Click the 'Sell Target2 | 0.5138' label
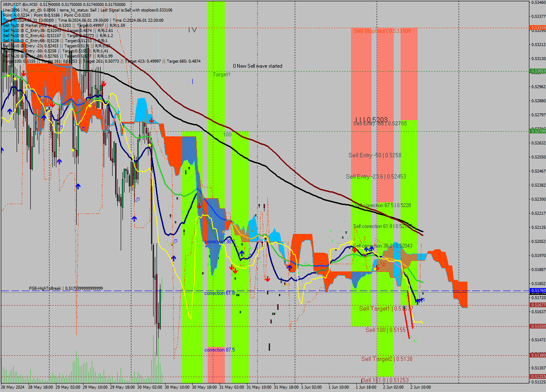Viewport: 546px width, 392px height. (x=387, y=359)
